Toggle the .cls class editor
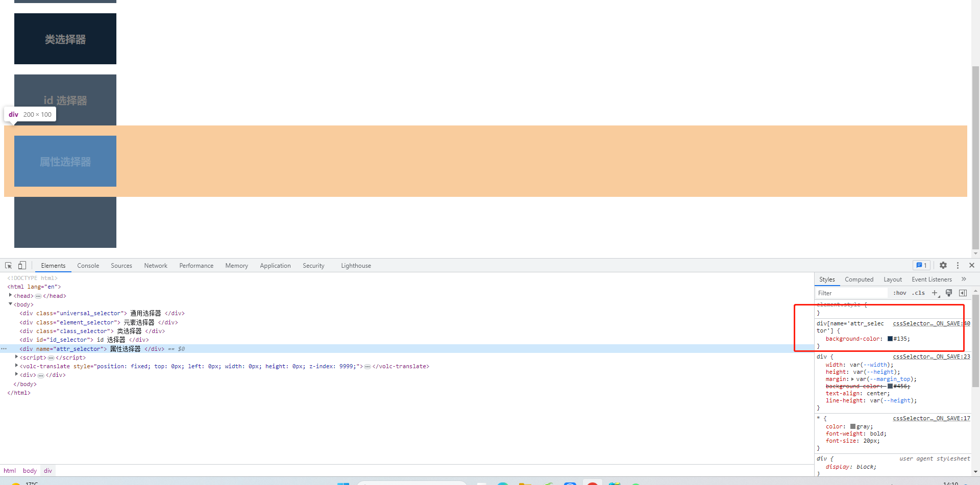The height and width of the screenshot is (485, 980). point(919,293)
